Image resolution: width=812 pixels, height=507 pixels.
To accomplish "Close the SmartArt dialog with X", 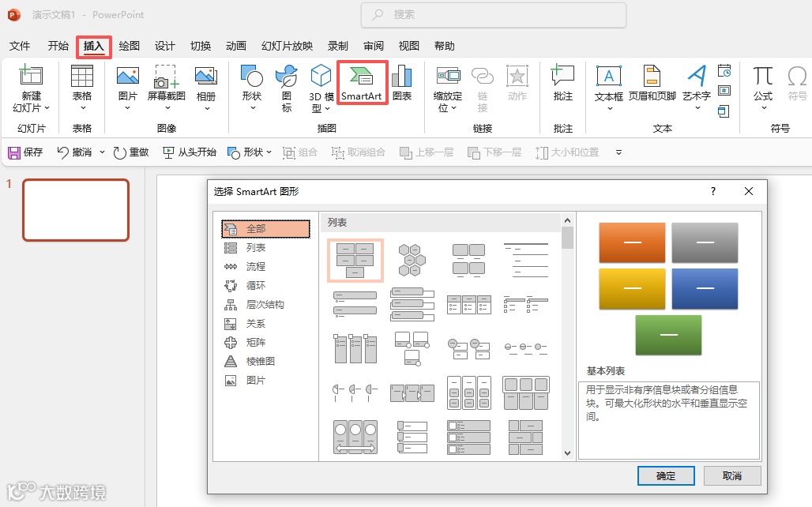I will 749,191.
